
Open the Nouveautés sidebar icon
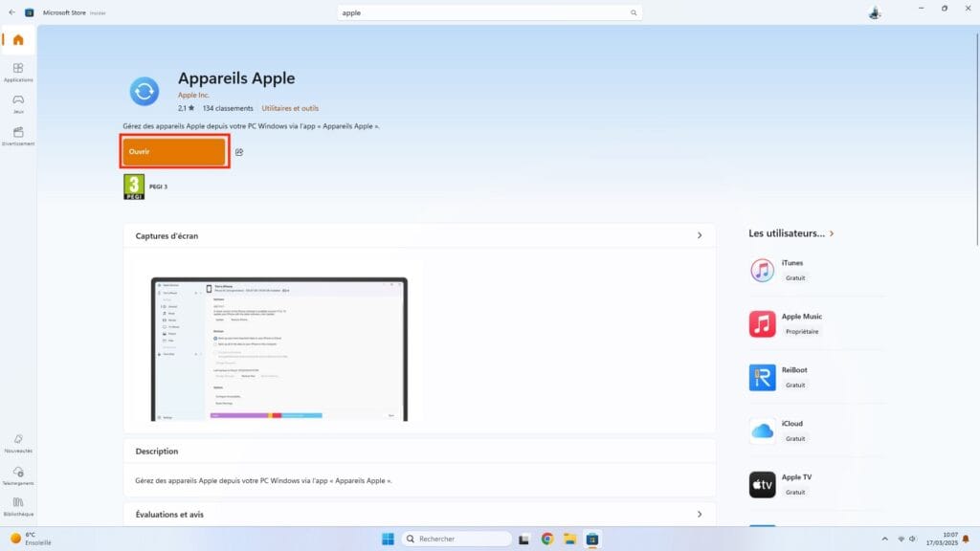[x=18, y=441]
